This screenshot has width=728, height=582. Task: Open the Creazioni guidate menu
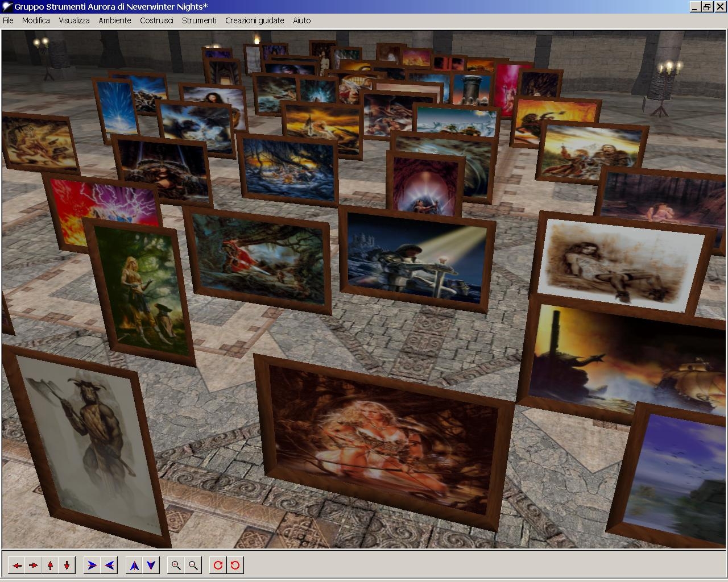point(254,20)
